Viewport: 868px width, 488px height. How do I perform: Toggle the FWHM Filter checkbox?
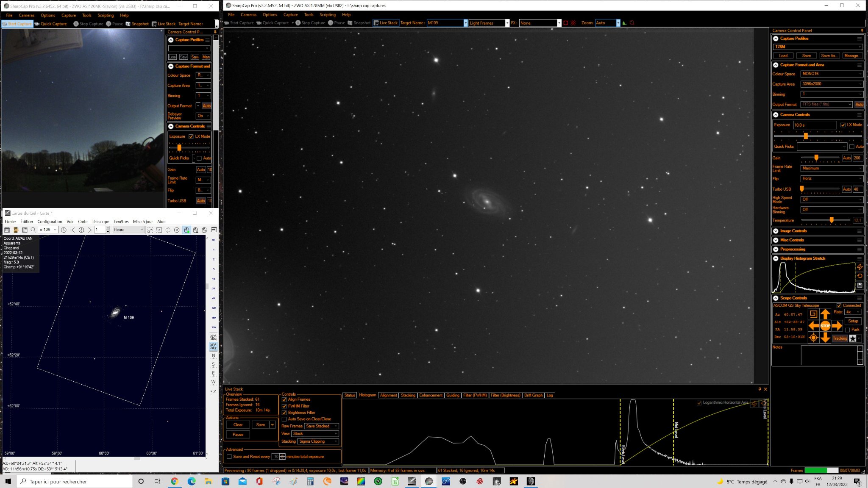tap(284, 406)
